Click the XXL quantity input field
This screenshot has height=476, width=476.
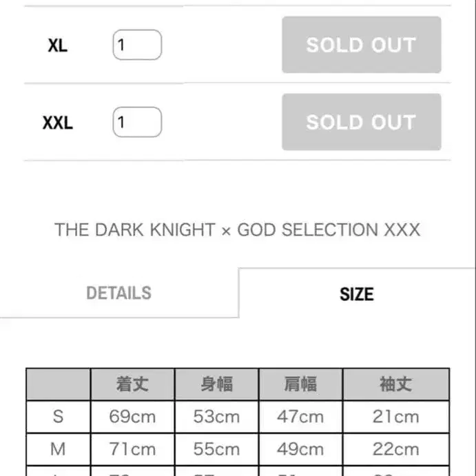tap(137, 123)
